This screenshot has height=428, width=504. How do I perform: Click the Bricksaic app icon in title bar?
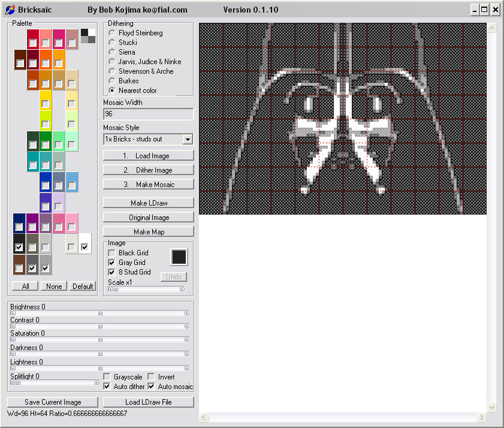10,10
